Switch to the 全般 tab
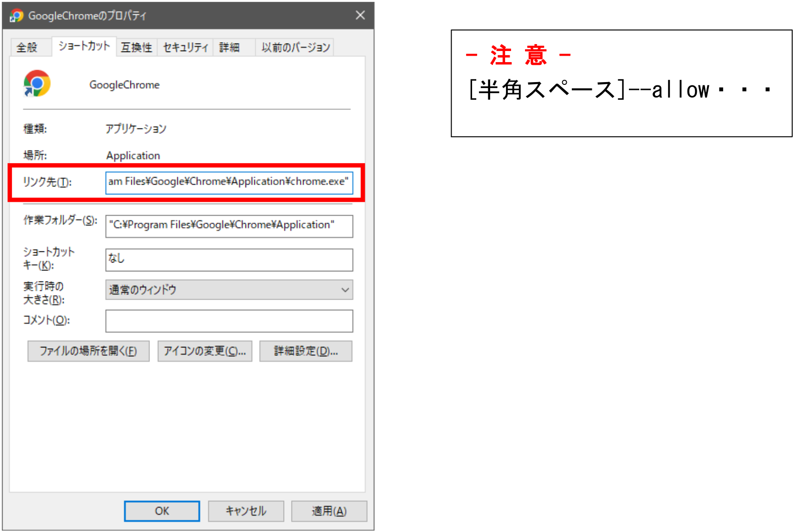The image size is (797, 532). (27, 47)
